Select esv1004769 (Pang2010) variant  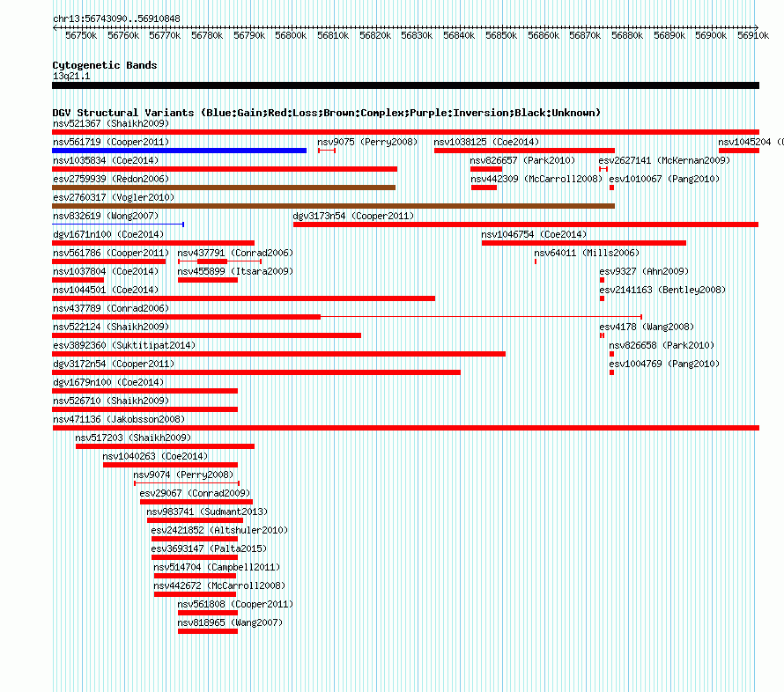point(664,364)
